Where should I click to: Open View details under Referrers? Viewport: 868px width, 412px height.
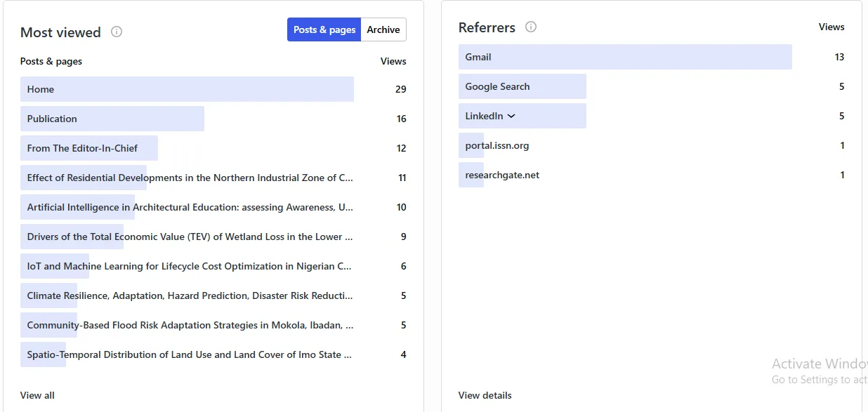[x=485, y=395]
